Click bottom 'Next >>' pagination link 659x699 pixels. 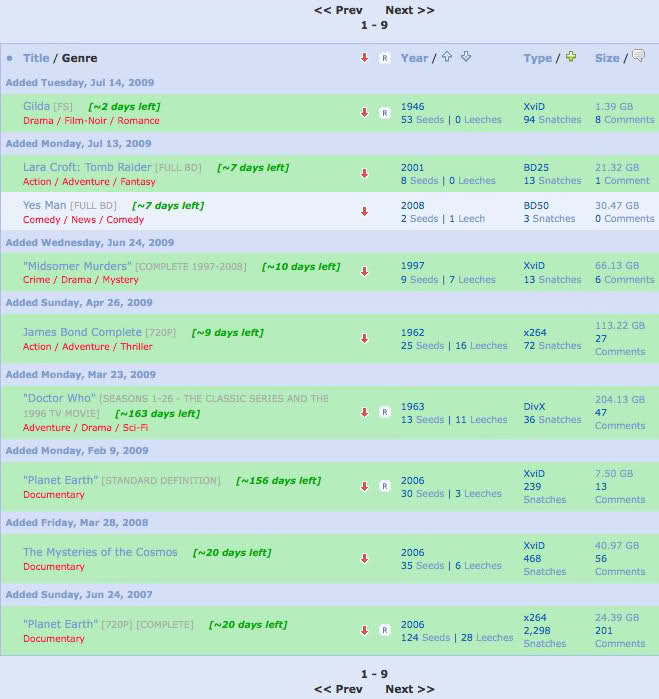coord(410,689)
